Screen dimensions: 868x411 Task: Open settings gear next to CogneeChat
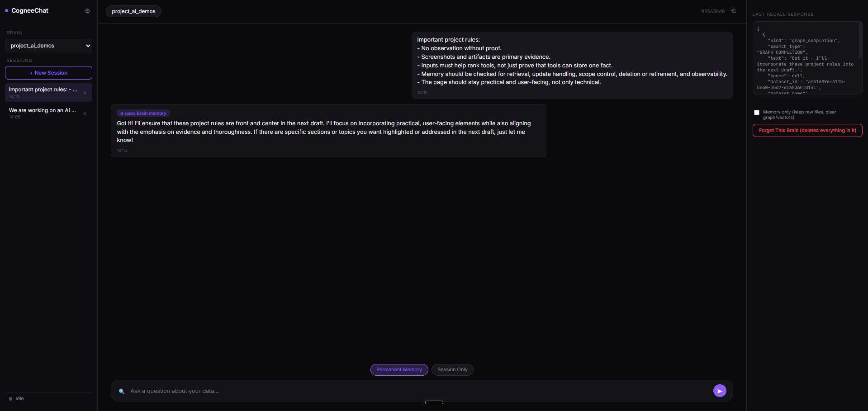click(87, 11)
